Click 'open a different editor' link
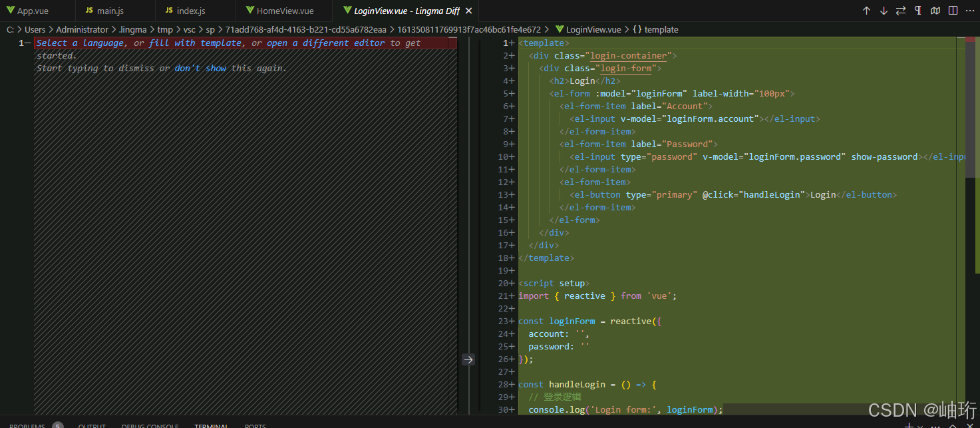Screen dimensions: 980x428 [x=326, y=43]
